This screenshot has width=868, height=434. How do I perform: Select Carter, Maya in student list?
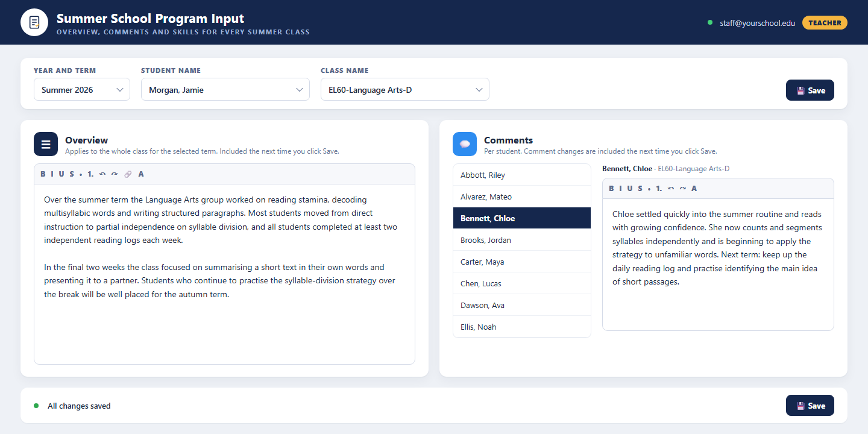coord(522,262)
